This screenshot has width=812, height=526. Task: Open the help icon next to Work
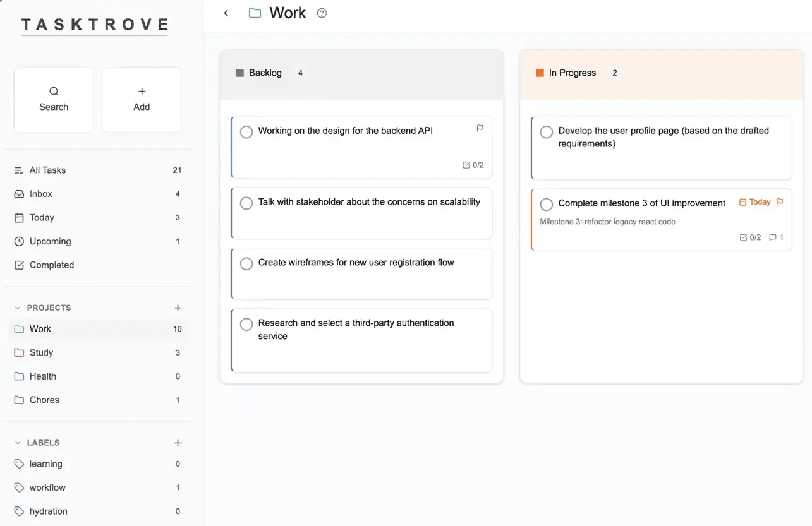[322, 13]
